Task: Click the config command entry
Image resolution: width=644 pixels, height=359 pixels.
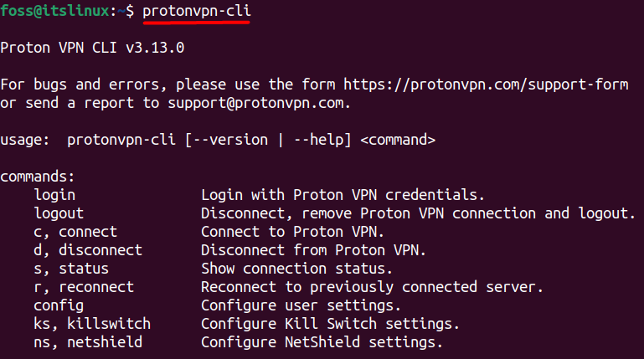Action: coord(59,305)
